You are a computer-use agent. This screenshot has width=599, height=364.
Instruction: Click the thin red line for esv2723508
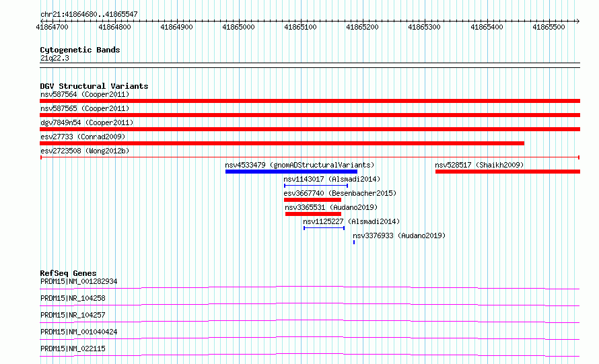click(310, 157)
